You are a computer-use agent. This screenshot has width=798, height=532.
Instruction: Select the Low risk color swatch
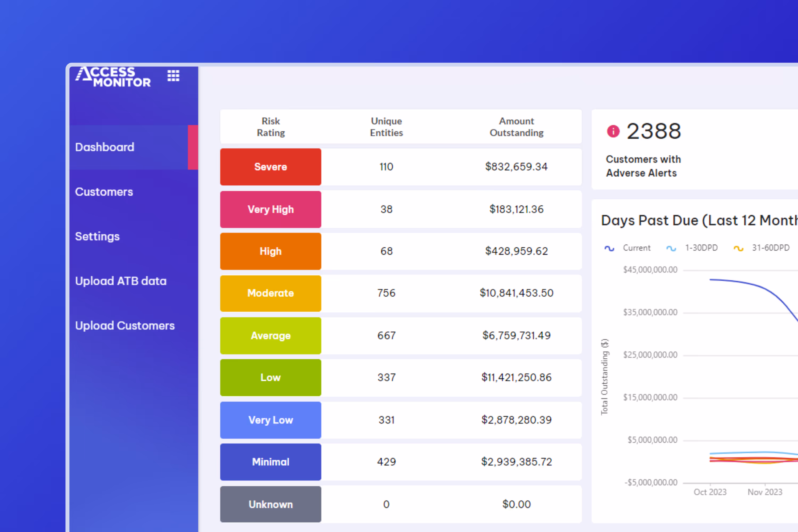coord(271,377)
